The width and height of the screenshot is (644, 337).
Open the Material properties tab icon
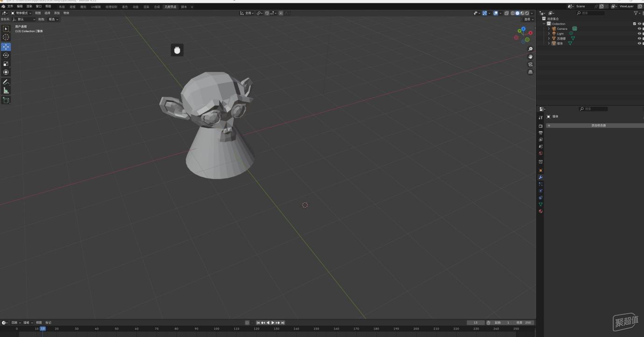541,211
